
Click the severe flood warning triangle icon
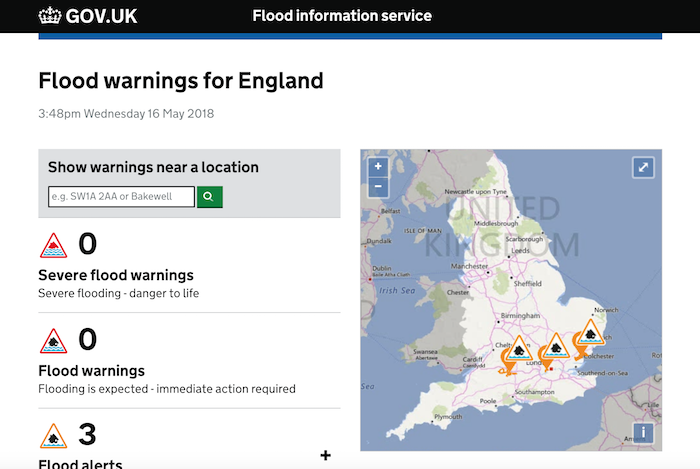click(x=53, y=245)
